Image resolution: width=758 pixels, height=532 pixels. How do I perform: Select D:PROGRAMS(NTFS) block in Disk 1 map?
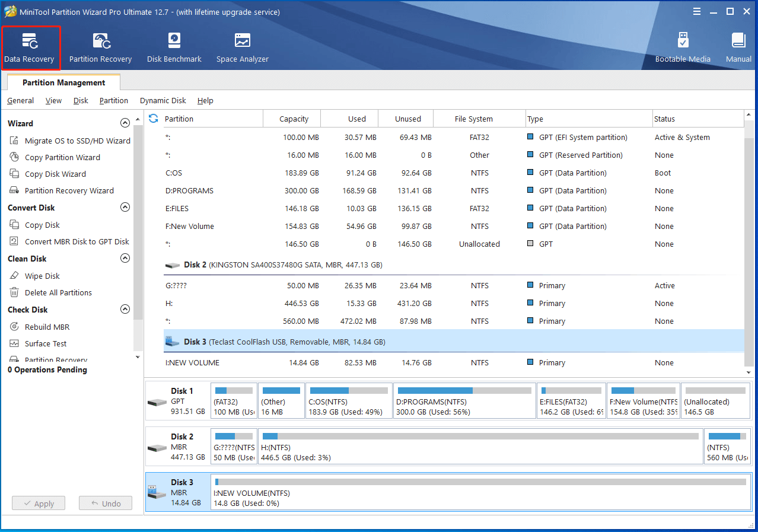pos(464,401)
